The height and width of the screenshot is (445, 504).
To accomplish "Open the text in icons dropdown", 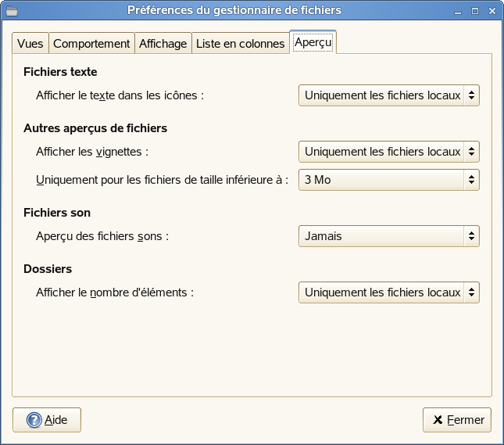I will pos(388,95).
